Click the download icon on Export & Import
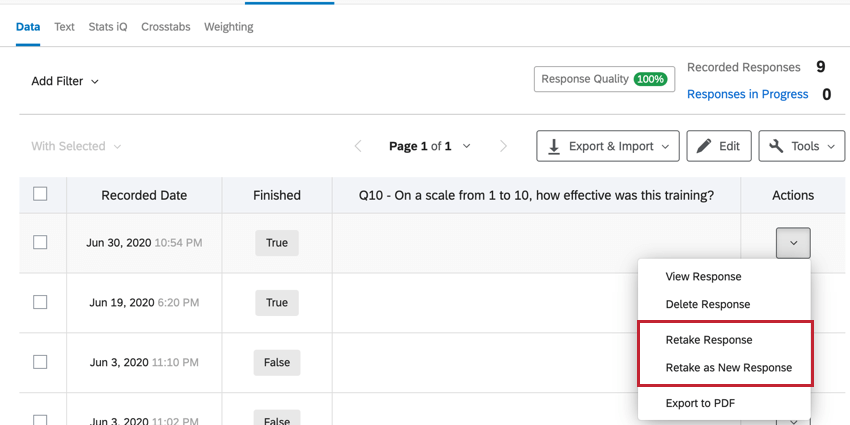The height and width of the screenshot is (425, 850). click(553, 146)
